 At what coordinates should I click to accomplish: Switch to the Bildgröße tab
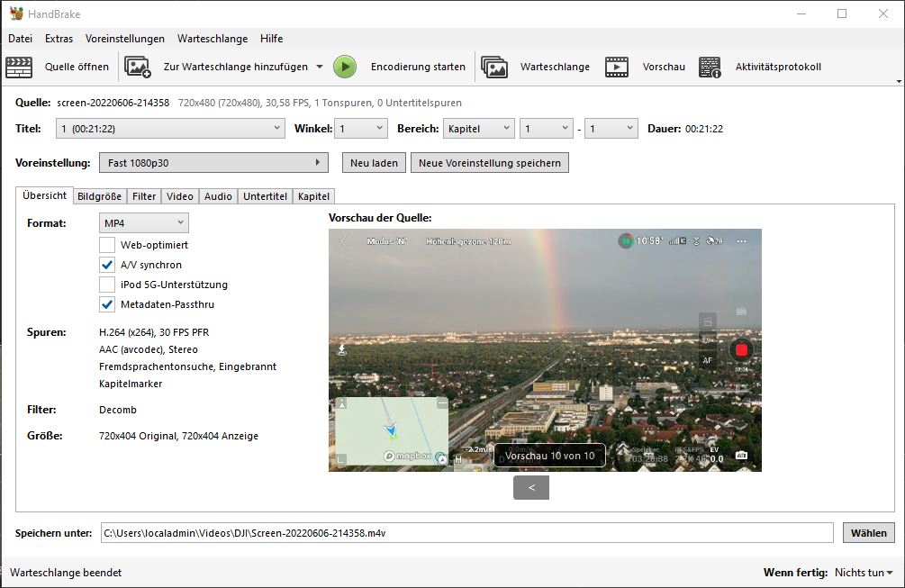(x=99, y=196)
